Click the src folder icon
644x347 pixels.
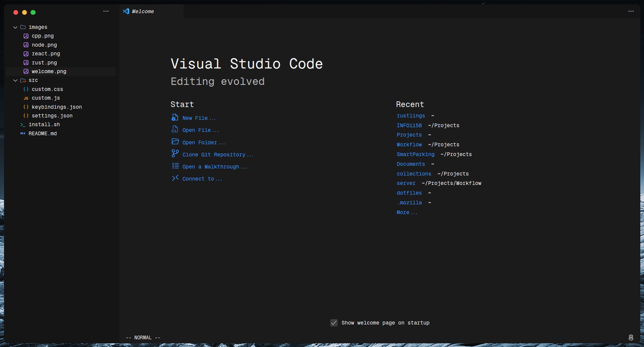(23, 81)
